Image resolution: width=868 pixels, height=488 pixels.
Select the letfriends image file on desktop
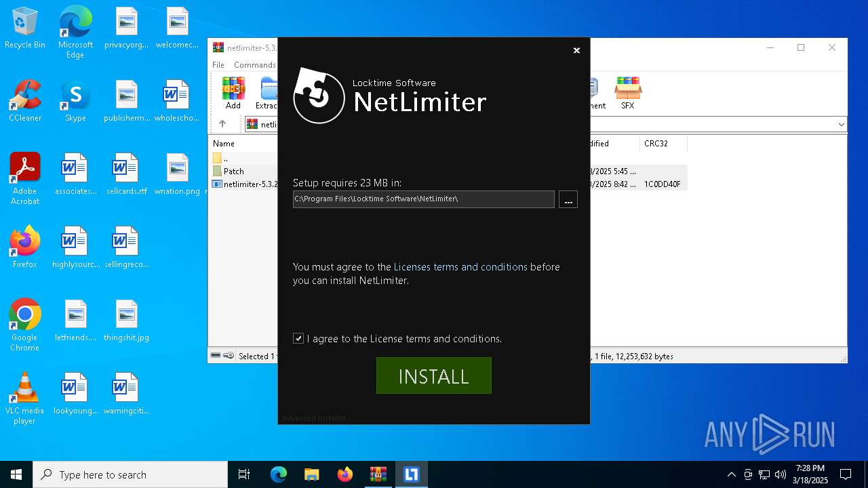pos(75,321)
